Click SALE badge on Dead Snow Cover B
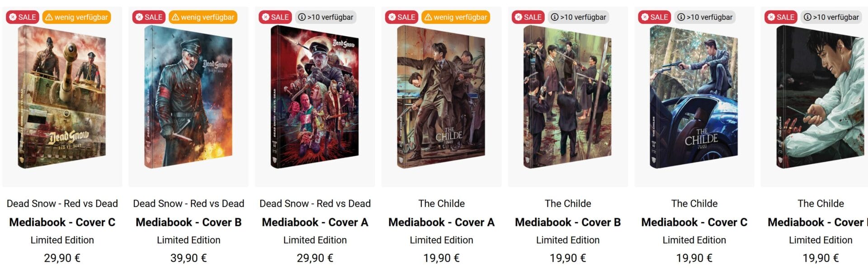The height and width of the screenshot is (272, 868). coord(149,17)
